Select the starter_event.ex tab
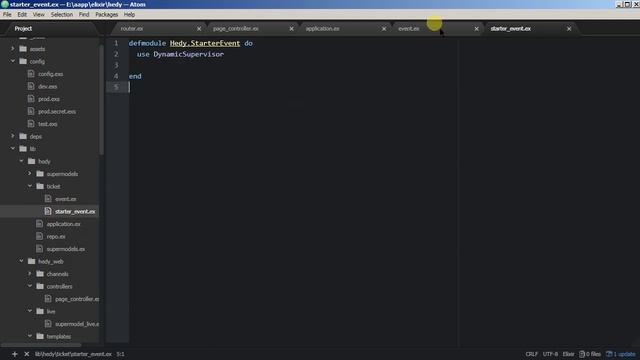The width and height of the screenshot is (640, 360). (x=511, y=29)
